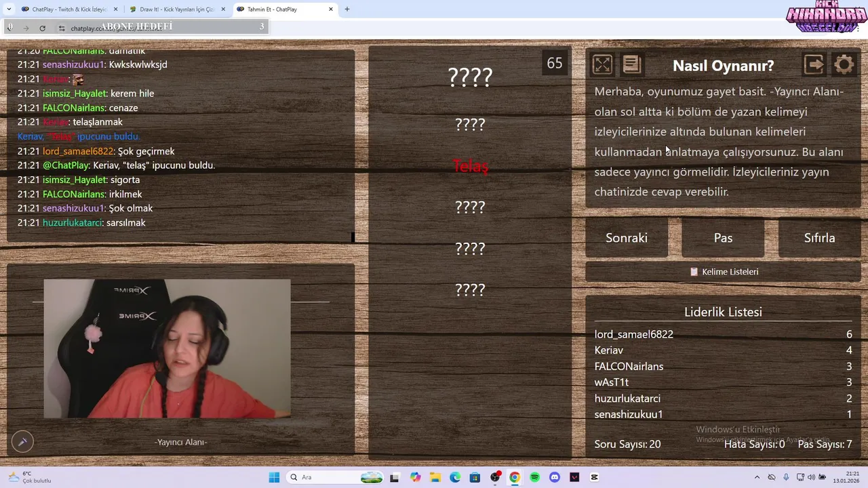Open a new browser tab
The image size is (868, 488).
[x=347, y=9]
